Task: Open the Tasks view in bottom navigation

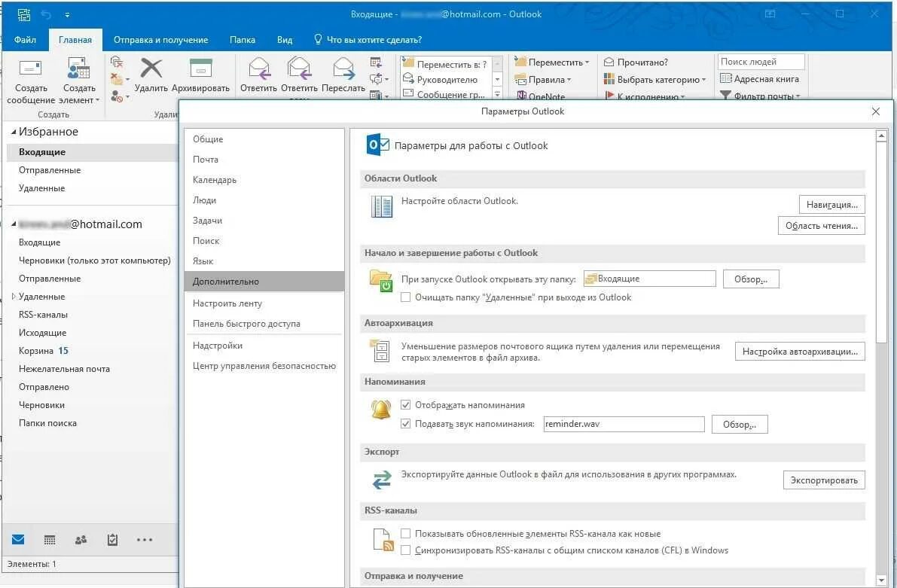Action: tap(113, 539)
